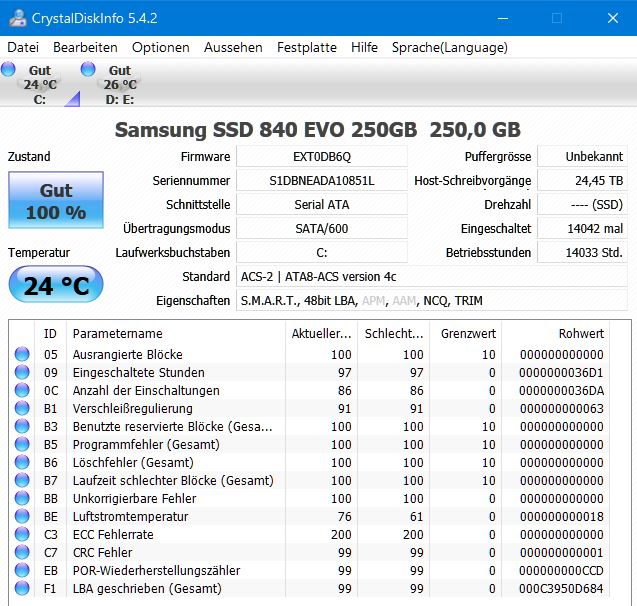637x606 pixels.
Task: Click the Drehzahl value ---- (SSD)
Action: 583,204
